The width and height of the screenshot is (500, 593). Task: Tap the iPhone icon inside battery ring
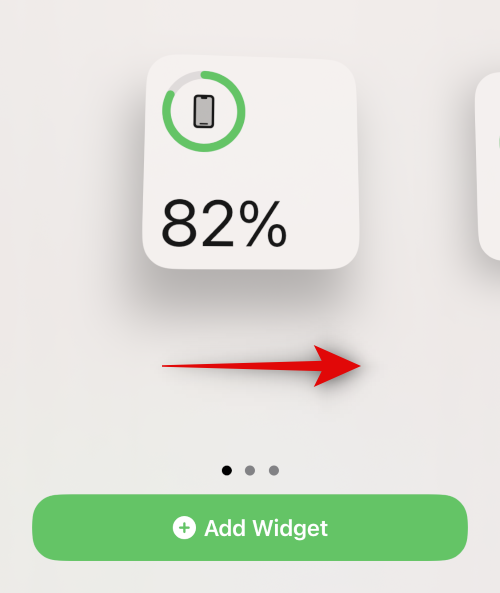pos(204,112)
